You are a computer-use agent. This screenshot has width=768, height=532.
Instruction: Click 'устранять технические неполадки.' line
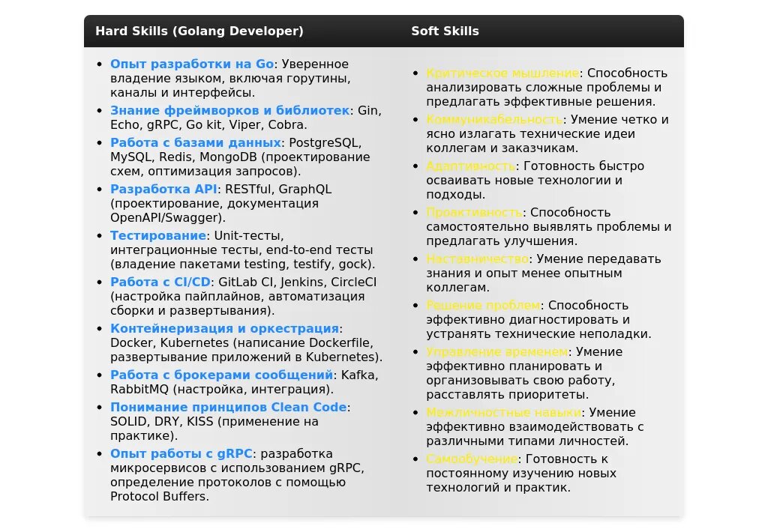click(538, 334)
